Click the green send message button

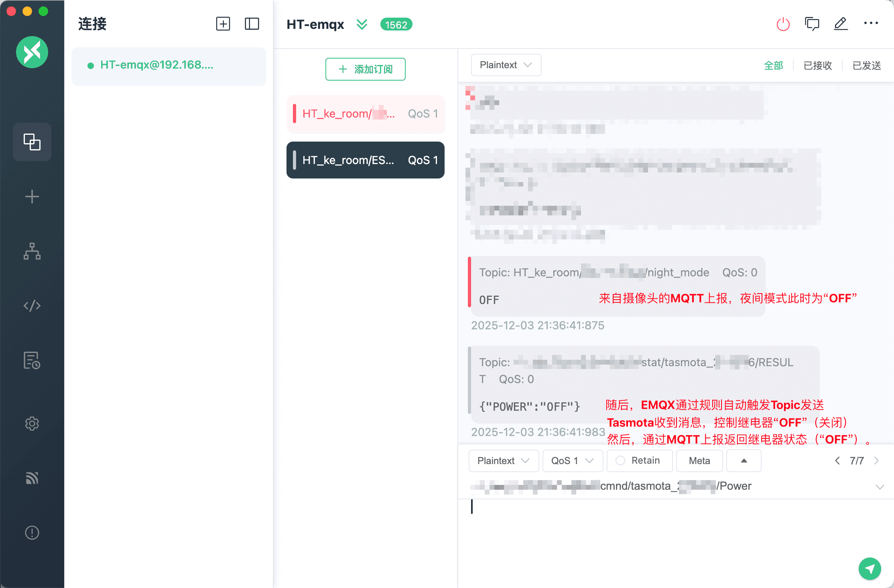[870, 568]
